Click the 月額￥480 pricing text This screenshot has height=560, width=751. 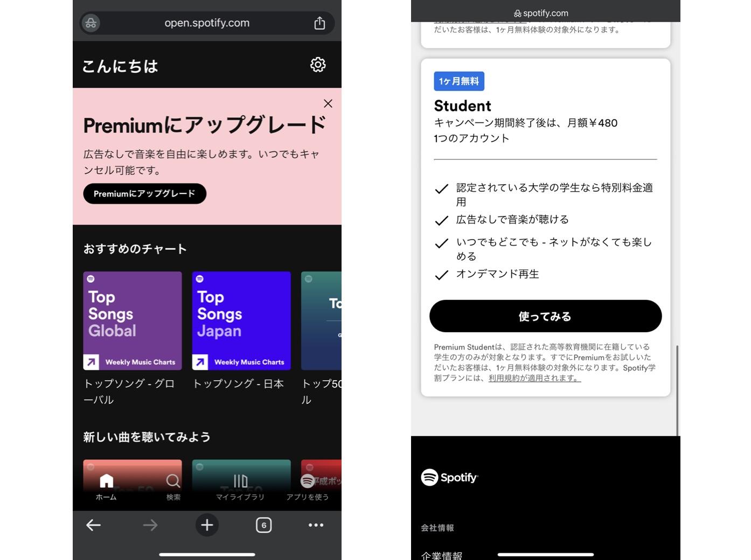coord(592,123)
